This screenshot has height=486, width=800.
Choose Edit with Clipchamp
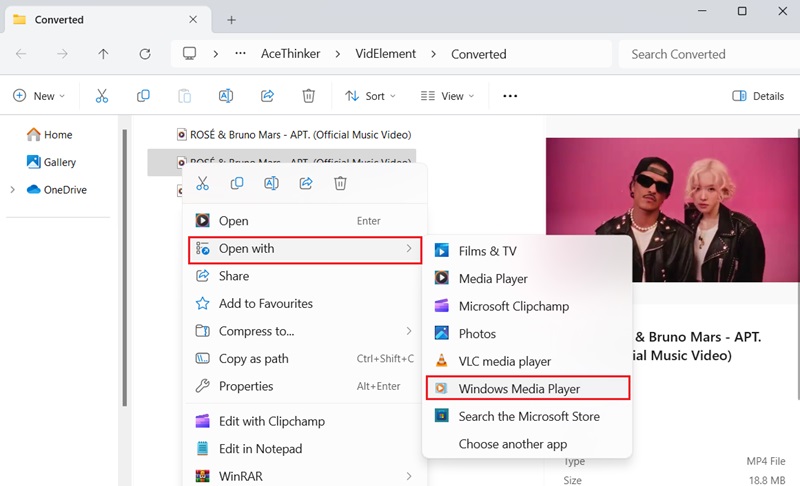tap(305, 421)
